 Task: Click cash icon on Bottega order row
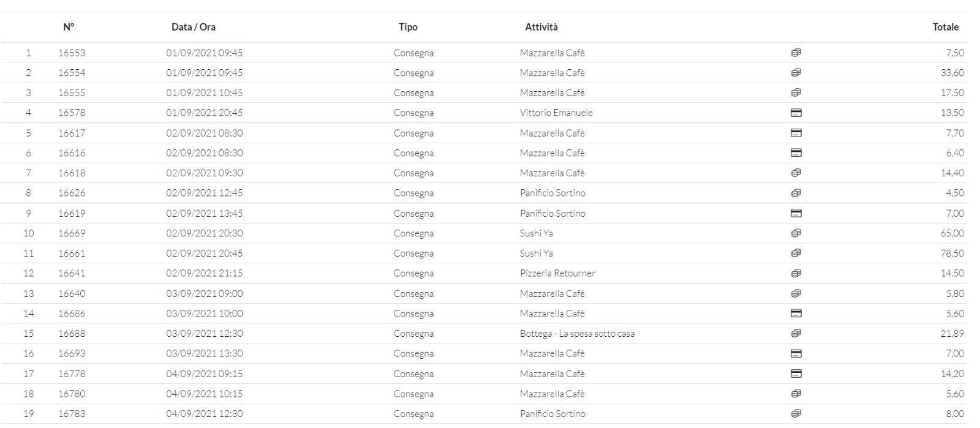pyautogui.click(x=796, y=334)
